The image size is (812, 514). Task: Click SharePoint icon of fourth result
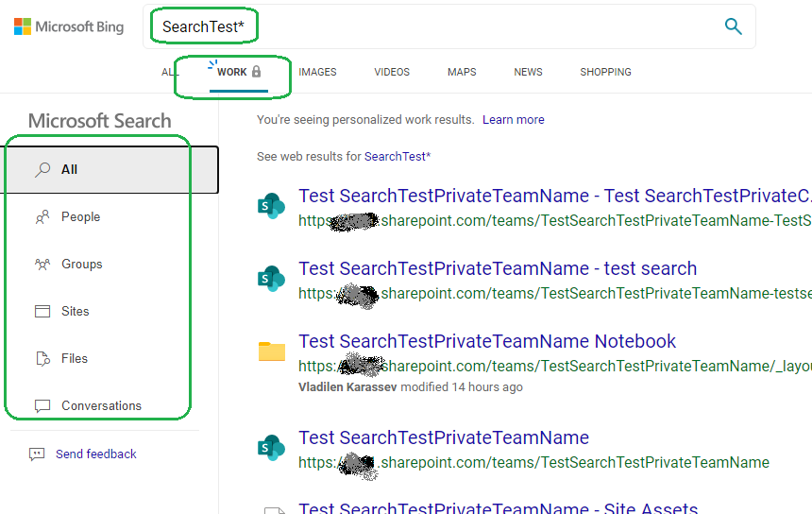coord(271,448)
